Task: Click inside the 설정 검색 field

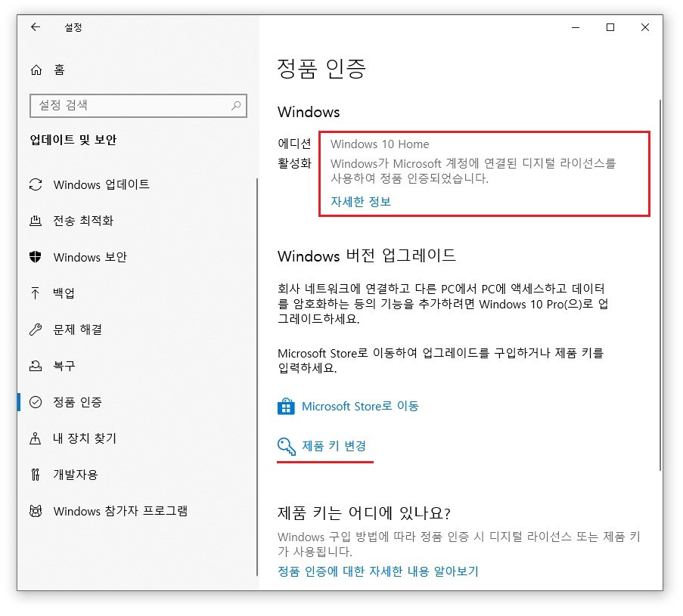Action: [x=138, y=105]
